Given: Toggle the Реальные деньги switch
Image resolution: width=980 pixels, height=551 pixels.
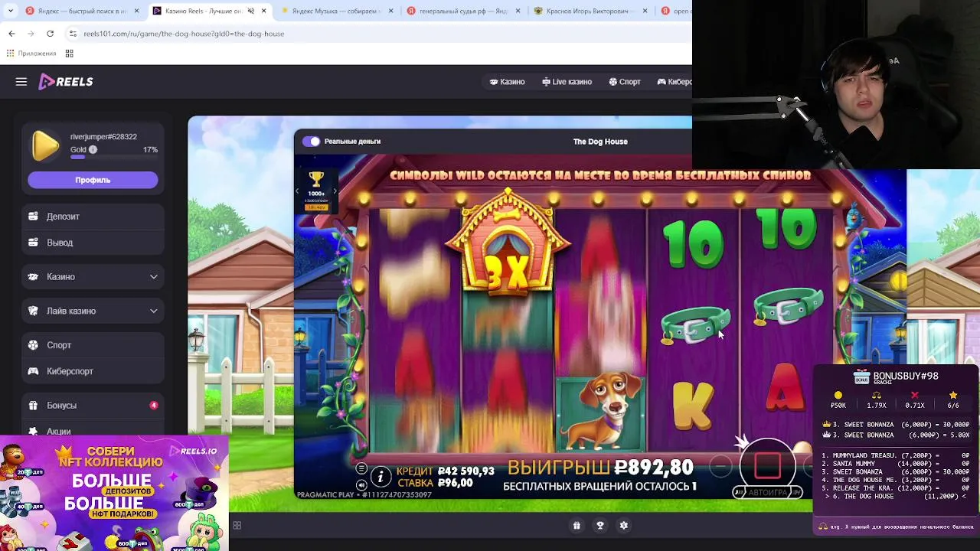Looking at the screenshot, I should (311, 141).
